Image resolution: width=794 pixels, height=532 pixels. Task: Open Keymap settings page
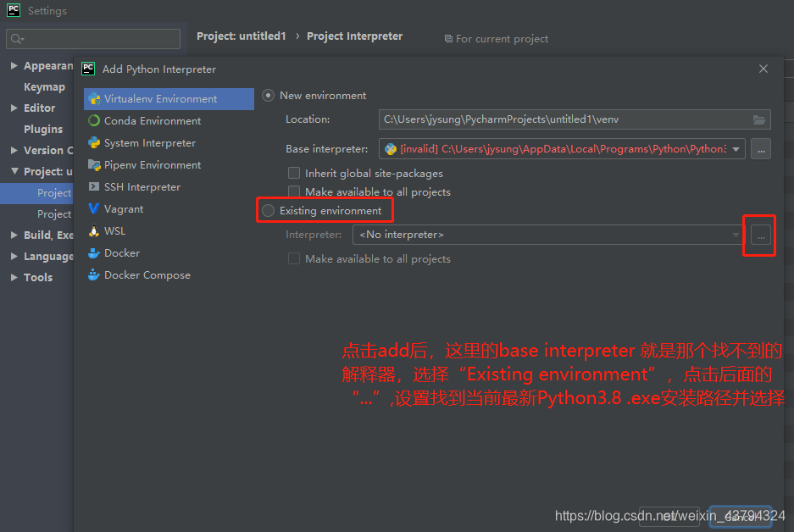point(45,86)
